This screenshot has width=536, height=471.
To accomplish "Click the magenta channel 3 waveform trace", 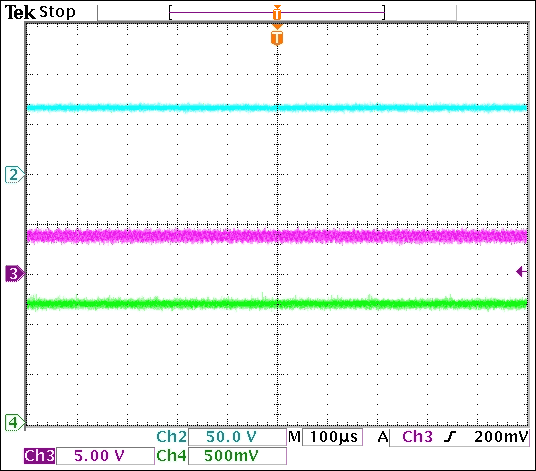I will (277, 236).
